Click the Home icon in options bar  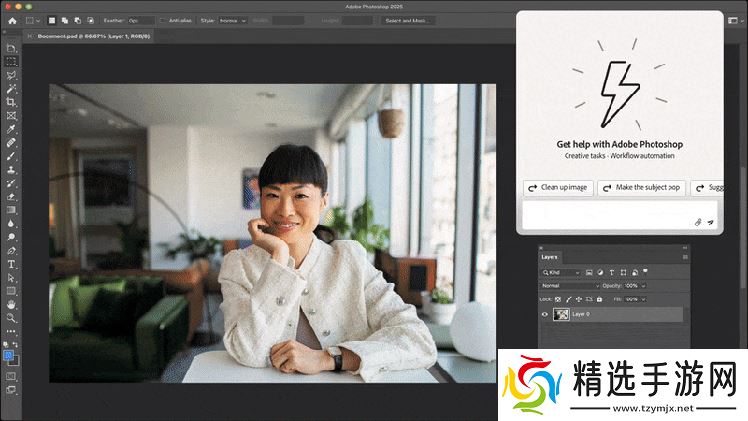[11, 20]
